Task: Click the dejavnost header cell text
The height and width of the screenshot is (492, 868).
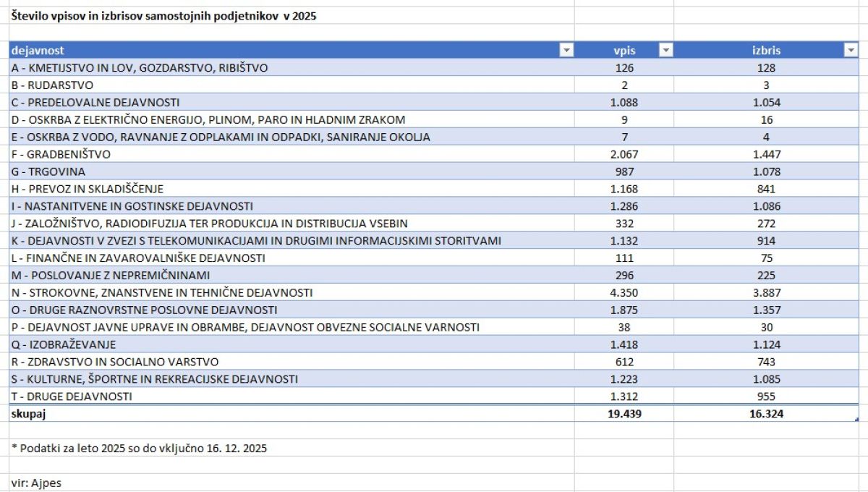Action: [x=38, y=51]
